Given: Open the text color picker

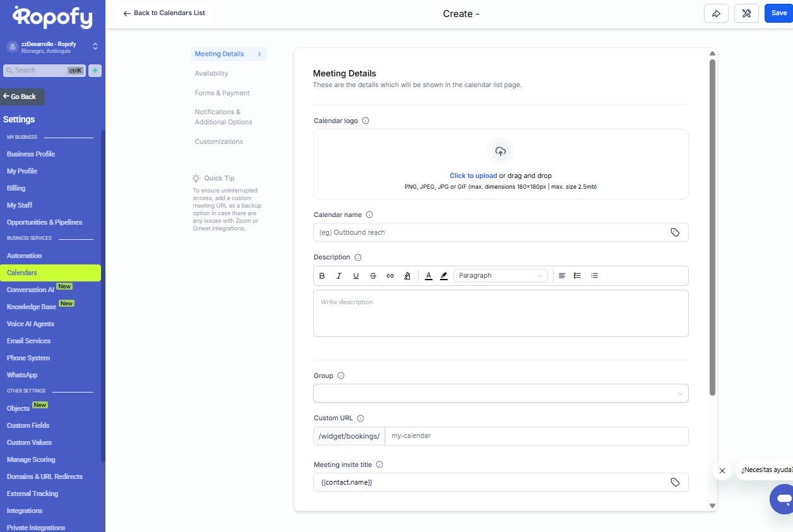Looking at the screenshot, I should point(428,276).
